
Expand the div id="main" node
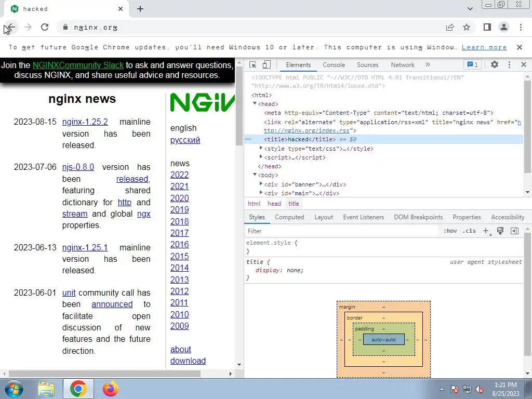coord(261,193)
